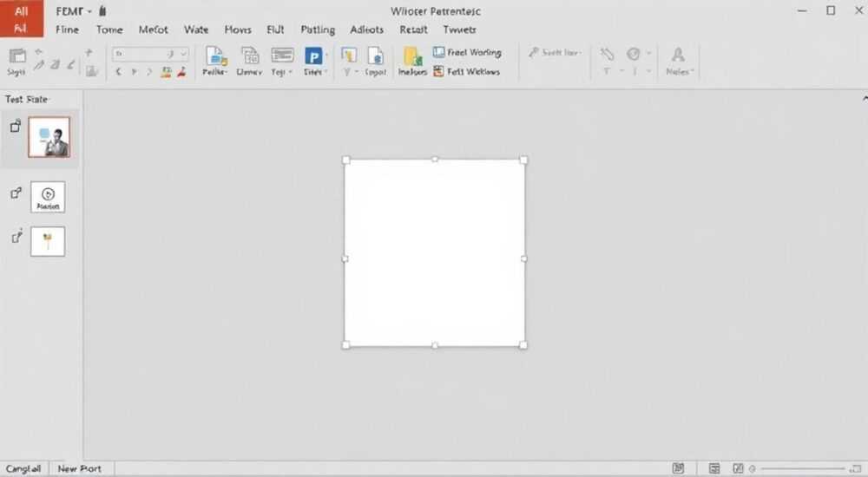Click the fit-to-window icon at bottom right

coord(855,468)
